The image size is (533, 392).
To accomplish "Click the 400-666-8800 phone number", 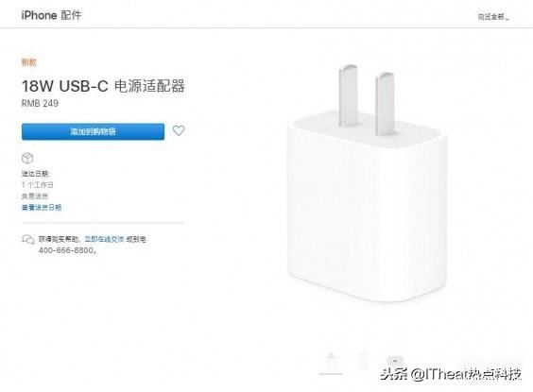I will (66, 250).
